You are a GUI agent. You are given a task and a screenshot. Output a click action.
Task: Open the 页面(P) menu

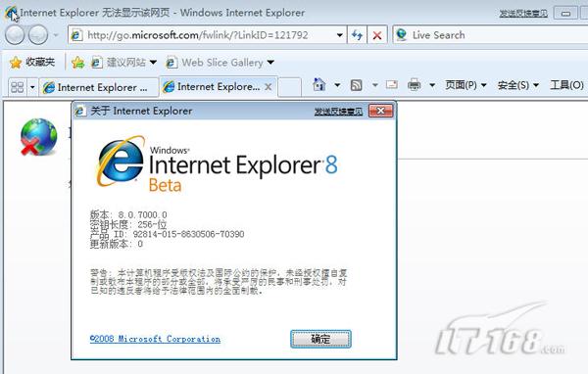pos(465,85)
